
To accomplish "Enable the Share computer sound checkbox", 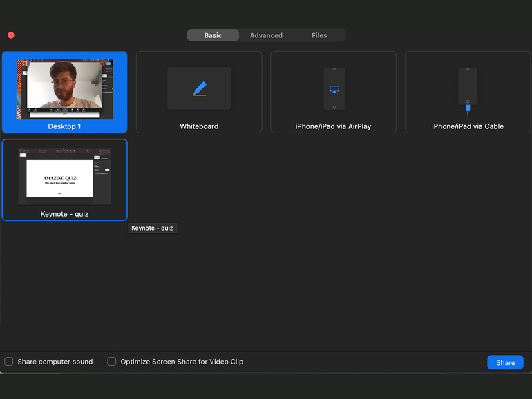I will [x=9, y=362].
